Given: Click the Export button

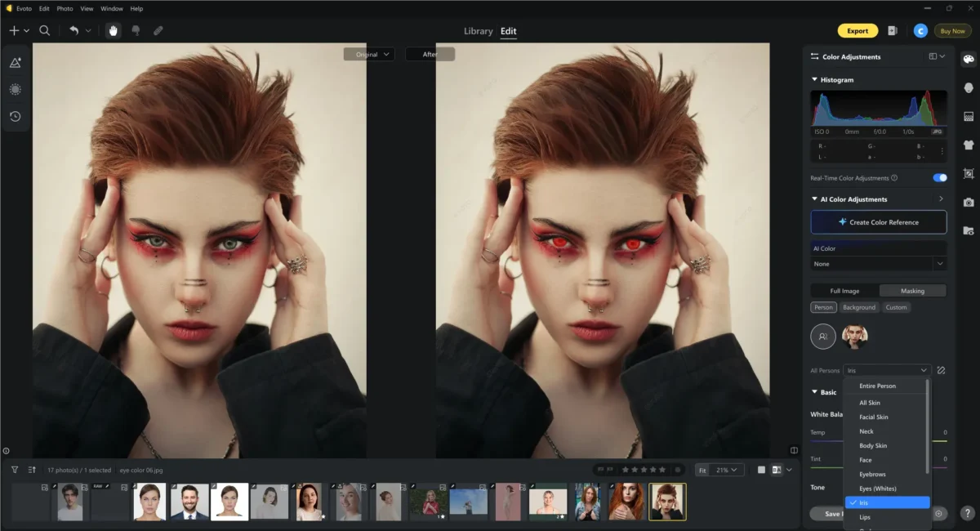Looking at the screenshot, I should click(x=857, y=31).
